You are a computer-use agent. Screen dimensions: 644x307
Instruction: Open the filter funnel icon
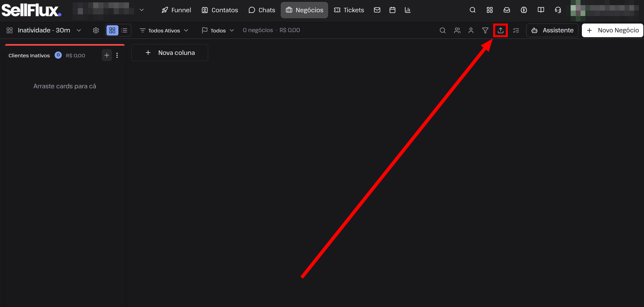point(485,30)
